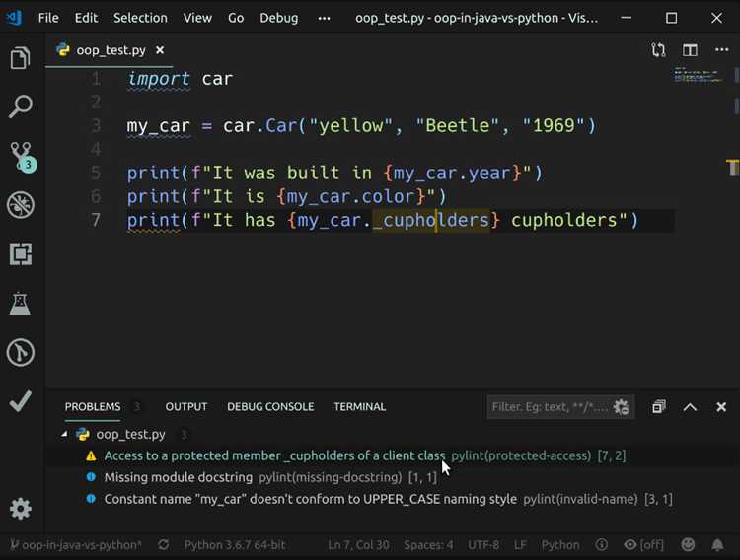Screen dimensions: 740x560
Task: Click the minimap code overview
Action: tap(698, 75)
